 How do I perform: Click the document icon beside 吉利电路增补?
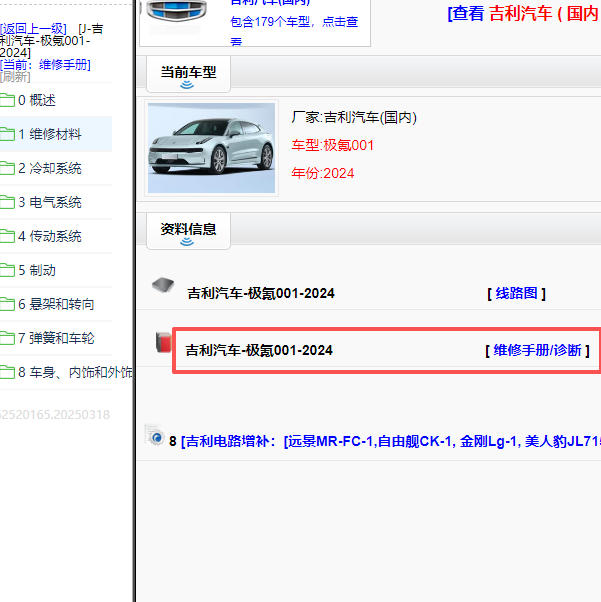click(x=155, y=435)
